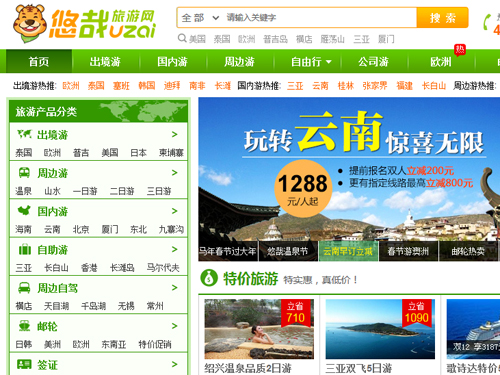Click 特价促销 under 邮轮 category

[155, 344]
